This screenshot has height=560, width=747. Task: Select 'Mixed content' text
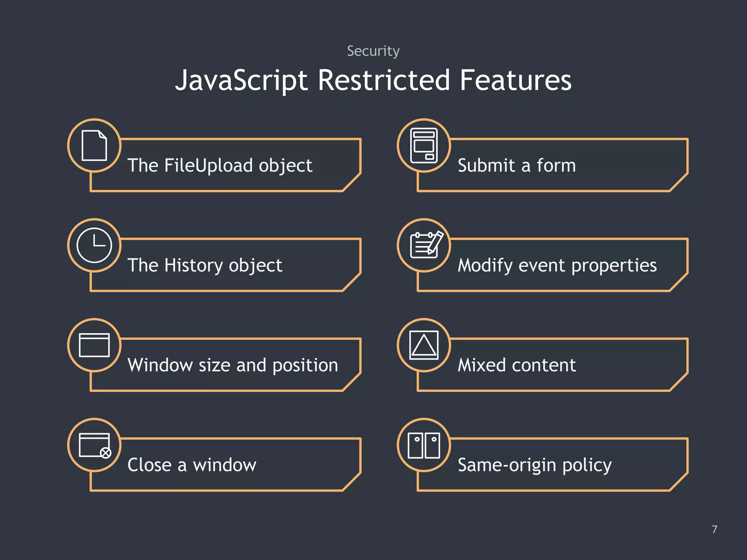pyautogui.click(x=517, y=365)
